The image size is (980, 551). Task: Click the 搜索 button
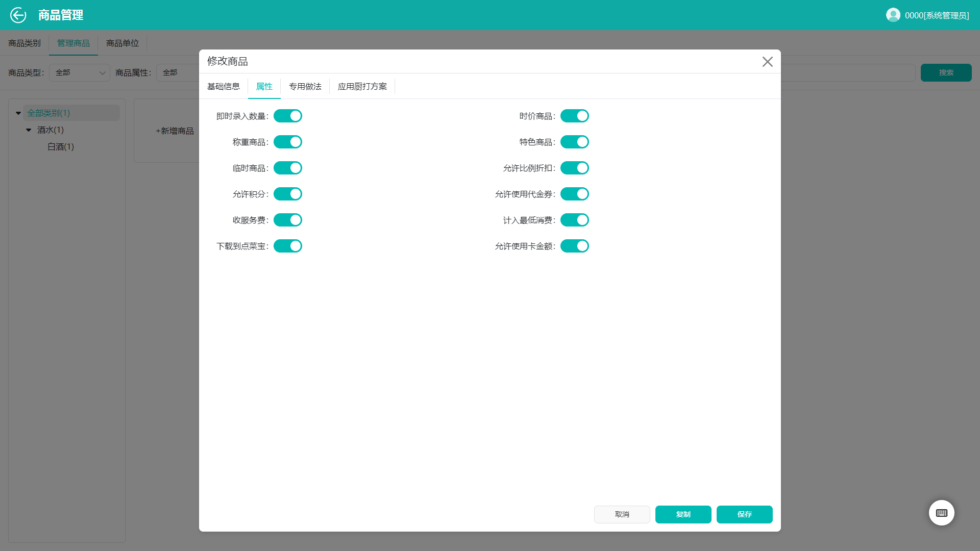[x=946, y=72]
